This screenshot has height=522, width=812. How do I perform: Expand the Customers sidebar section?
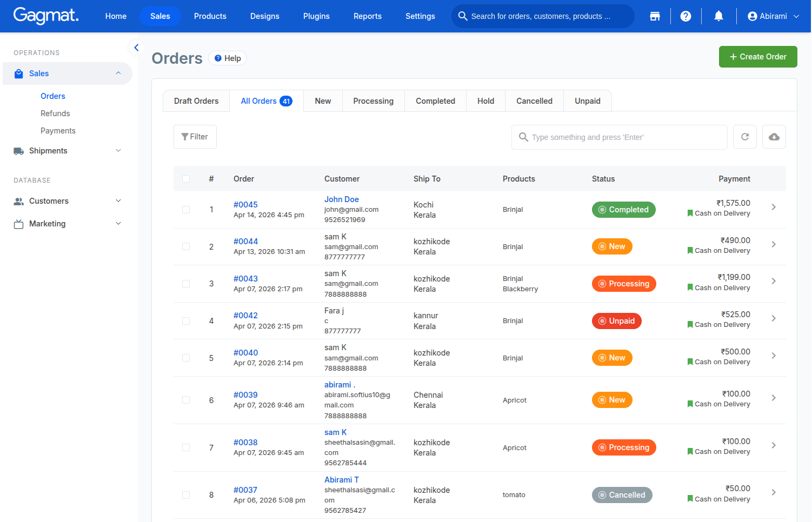pyautogui.click(x=68, y=201)
